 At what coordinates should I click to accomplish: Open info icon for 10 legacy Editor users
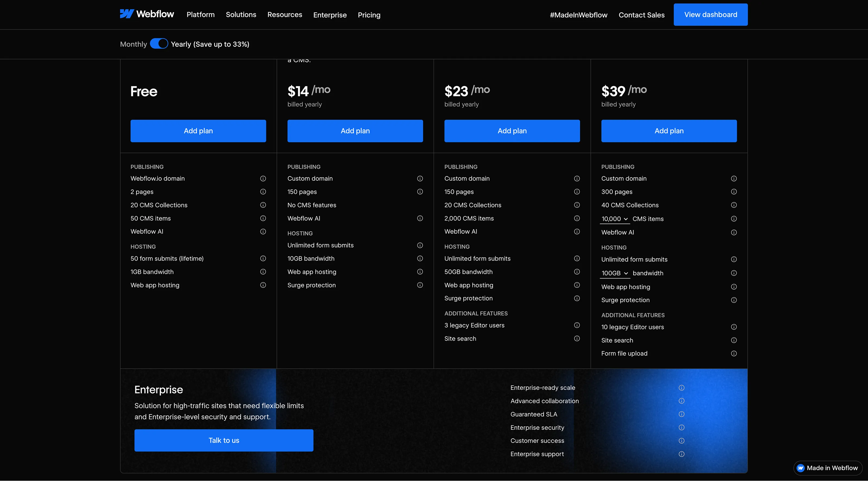pos(734,327)
